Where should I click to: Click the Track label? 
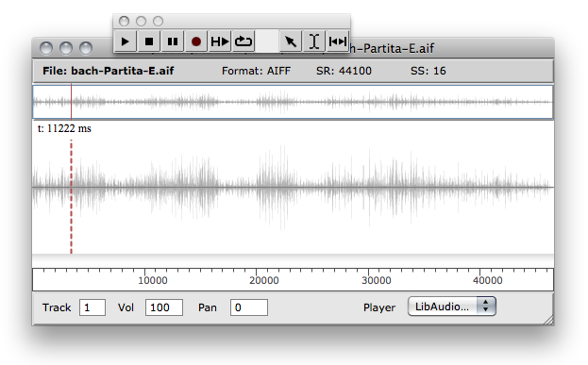tap(57, 307)
